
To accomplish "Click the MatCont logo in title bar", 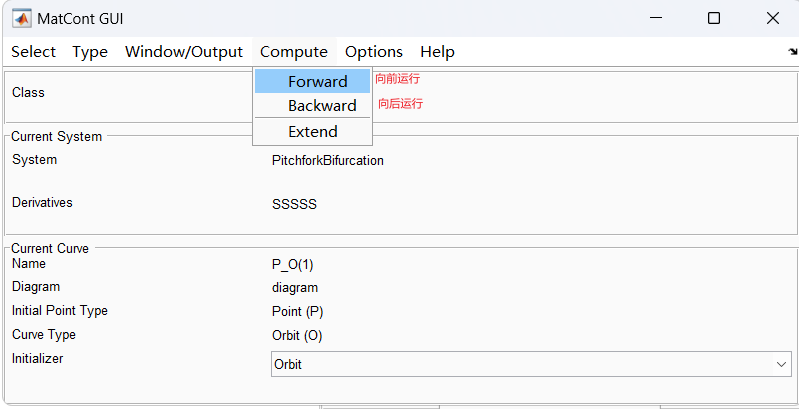I will (21, 18).
